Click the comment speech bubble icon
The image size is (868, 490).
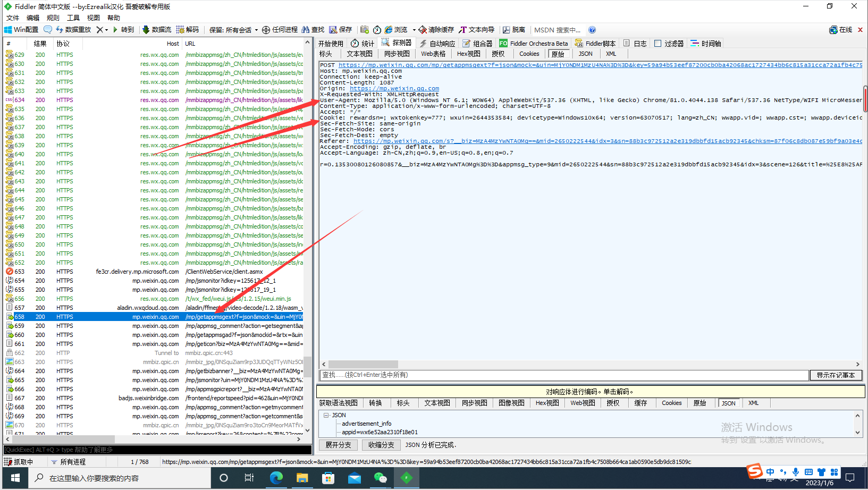coord(48,30)
